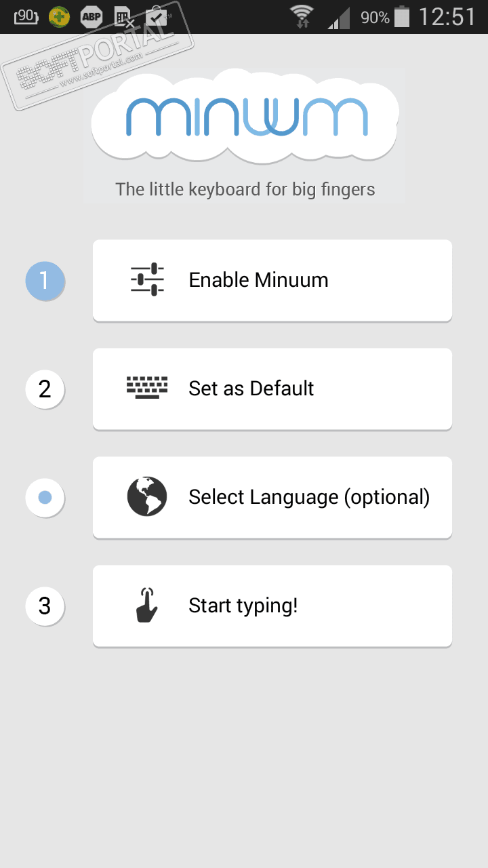488x868 pixels.
Task: Tap the keyboard icon beside Set as Default
Action: (x=147, y=388)
